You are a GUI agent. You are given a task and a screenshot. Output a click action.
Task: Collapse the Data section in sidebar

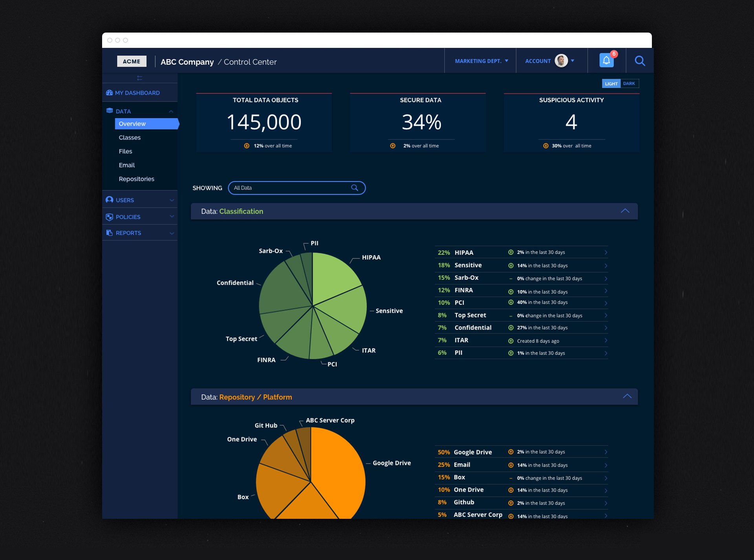coord(171,111)
